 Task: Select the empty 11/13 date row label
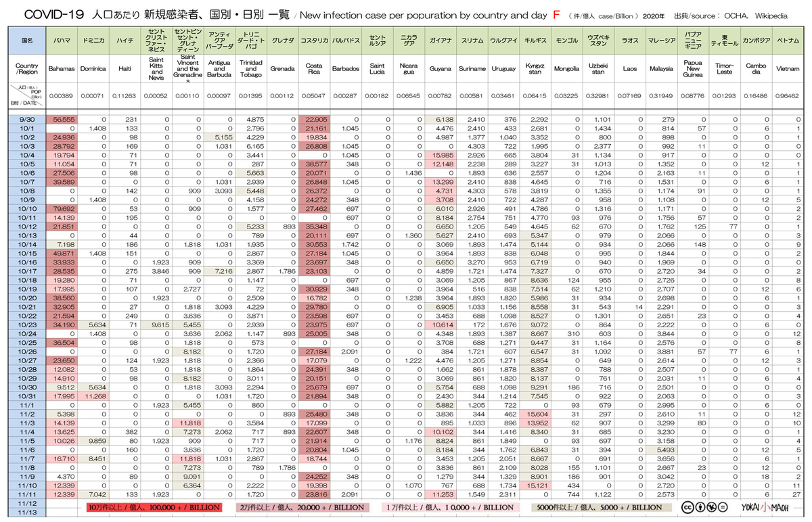27,513
